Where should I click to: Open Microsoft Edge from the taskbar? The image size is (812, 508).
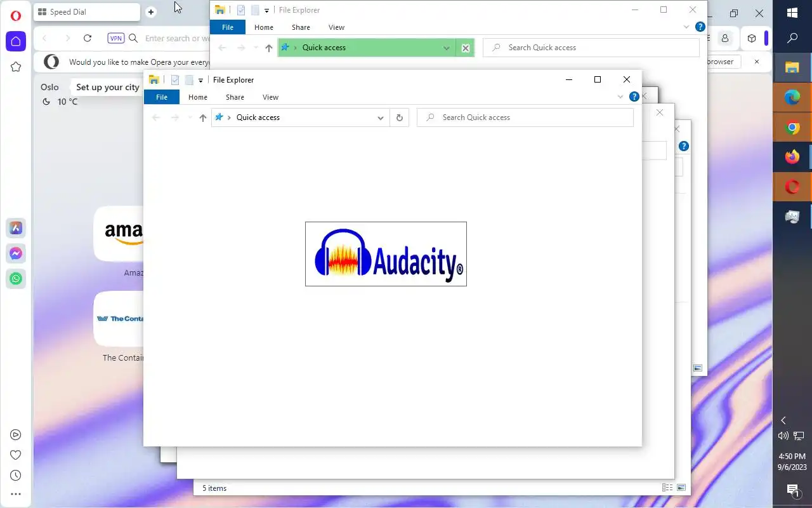click(x=792, y=97)
